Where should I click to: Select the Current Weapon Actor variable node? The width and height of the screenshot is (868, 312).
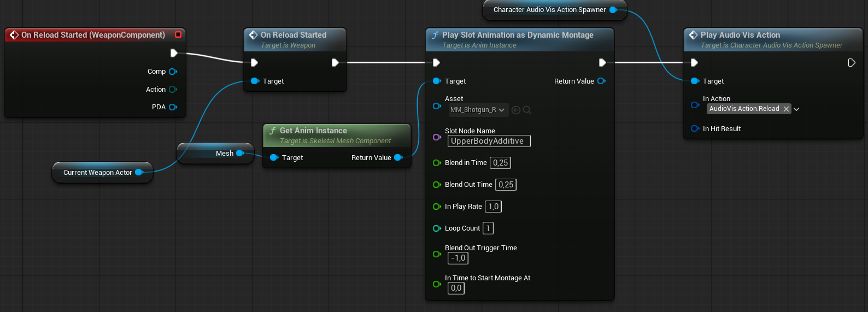point(97,173)
